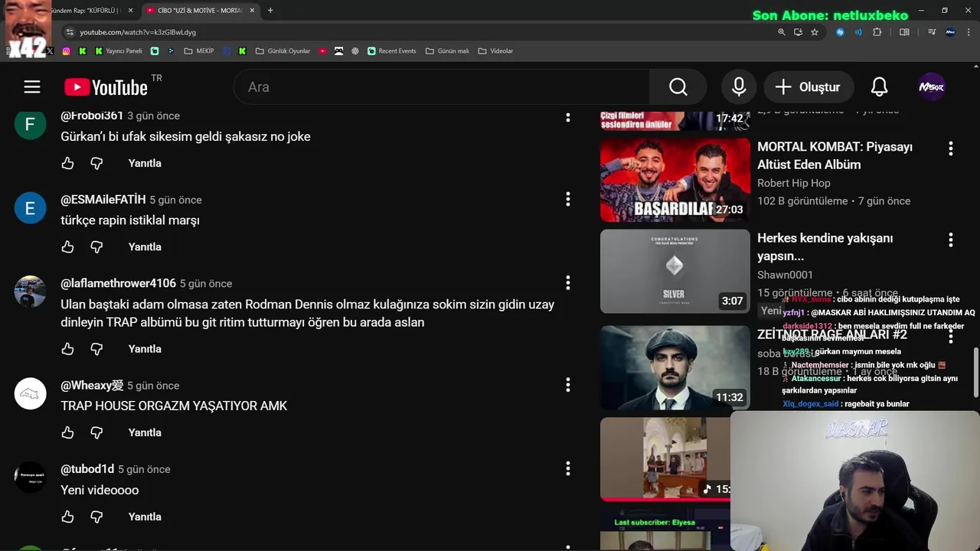This screenshot has width=980, height=551.
Task: Dislike the Yeni videoooo comment
Action: pyautogui.click(x=96, y=517)
